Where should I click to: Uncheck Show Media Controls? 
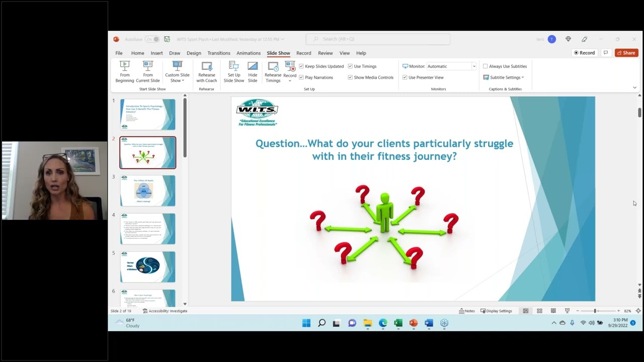[350, 77]
